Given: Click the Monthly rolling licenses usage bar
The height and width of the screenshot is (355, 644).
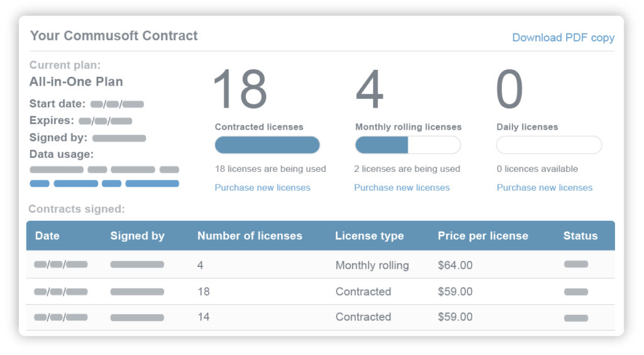Looking at the screenshot, I should point(408,145).
